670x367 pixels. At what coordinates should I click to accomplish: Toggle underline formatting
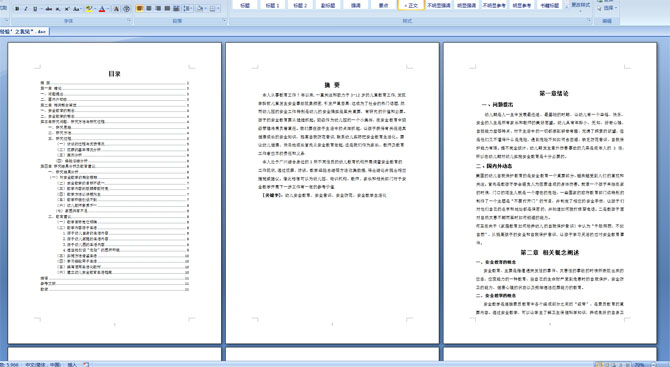pos(35,9)
